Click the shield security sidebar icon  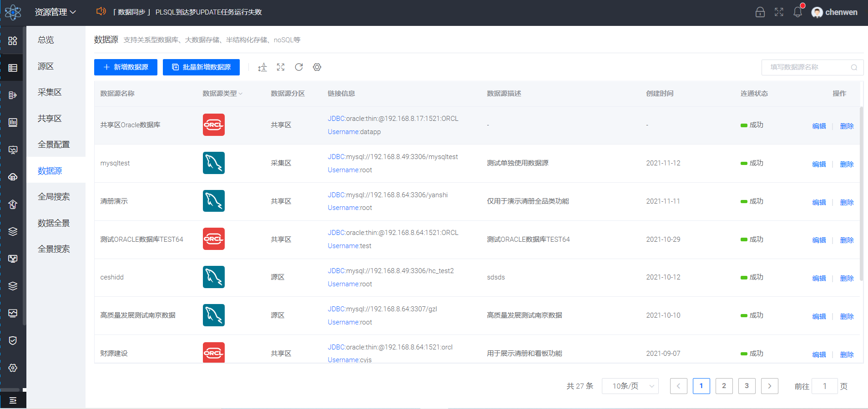(x=13, y=340)
